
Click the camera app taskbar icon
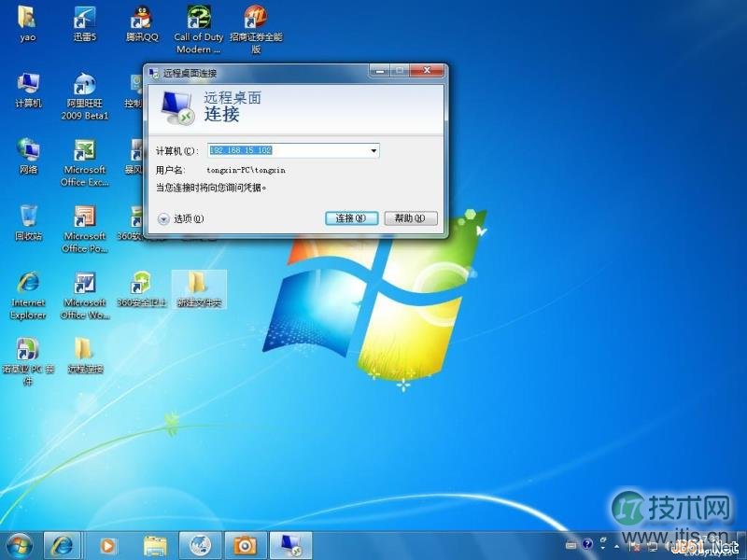point(245,546)
